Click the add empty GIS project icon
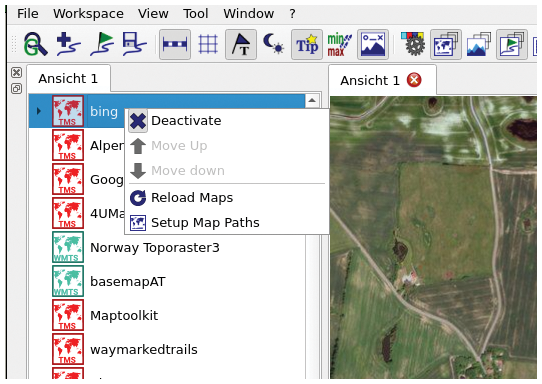 click(x=68, y=44)
